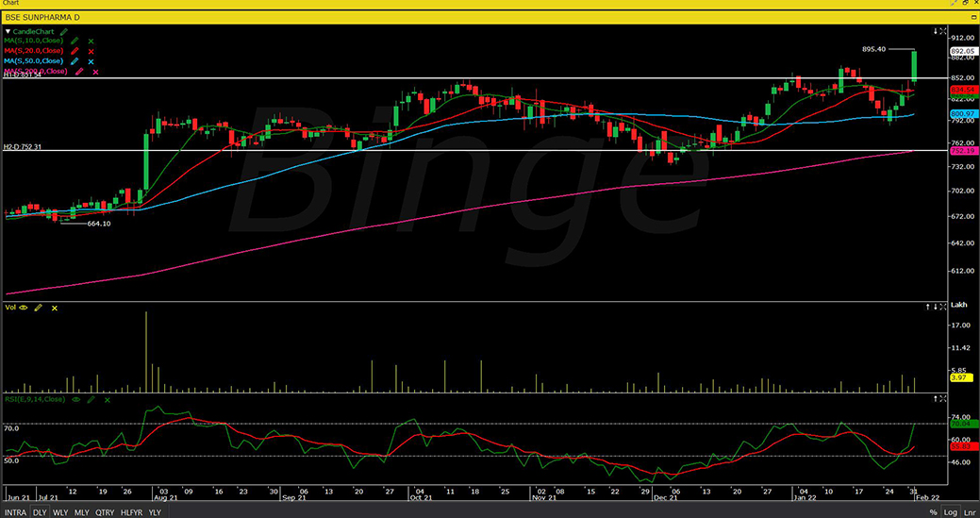The height and width of the screenshot is (518, 980).
Task: Select the MA(S,20.0,Close) legend label
Action: pyautogui.click(x=34, y=51)
